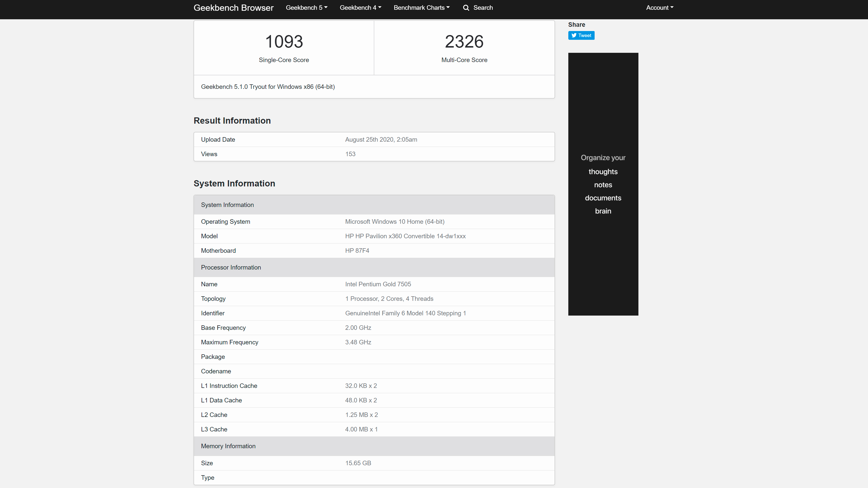868x488 pixels.
Task: Click the Result Information heading
Action: pyautogui.click(x=232, y=121)
